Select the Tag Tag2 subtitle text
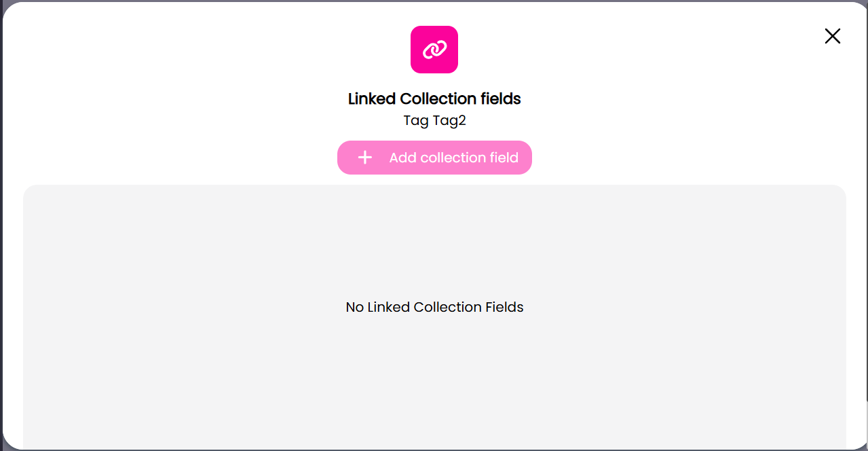Screen dimensions: 868x451 tap(434, 121)
